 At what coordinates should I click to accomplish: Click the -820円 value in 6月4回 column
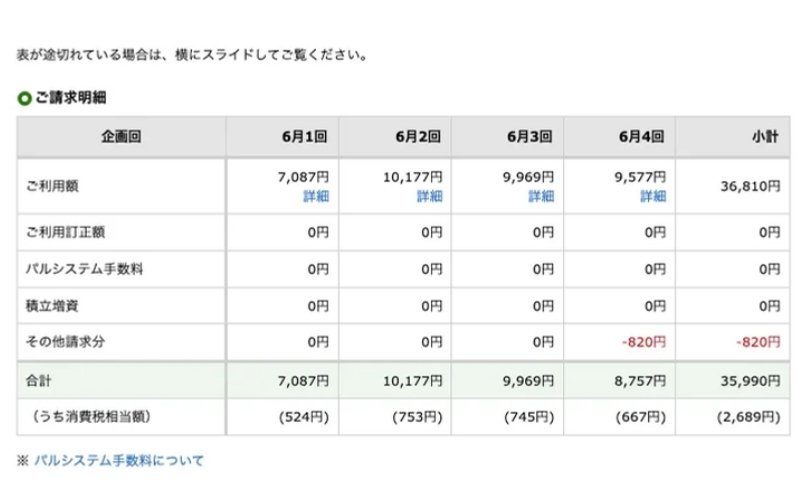(x=644, y=342)
